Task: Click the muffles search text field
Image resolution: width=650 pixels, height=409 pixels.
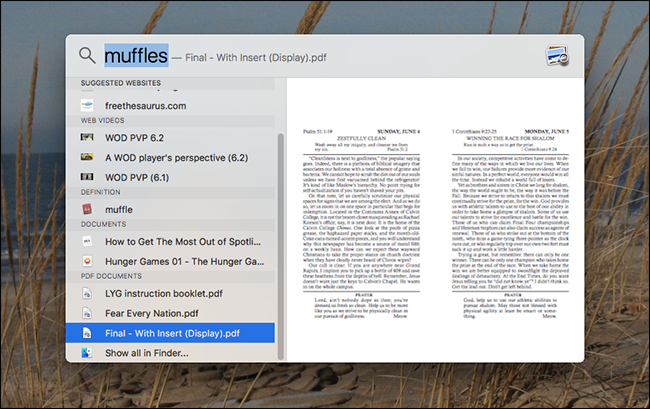Action: [x=136, y=56]
